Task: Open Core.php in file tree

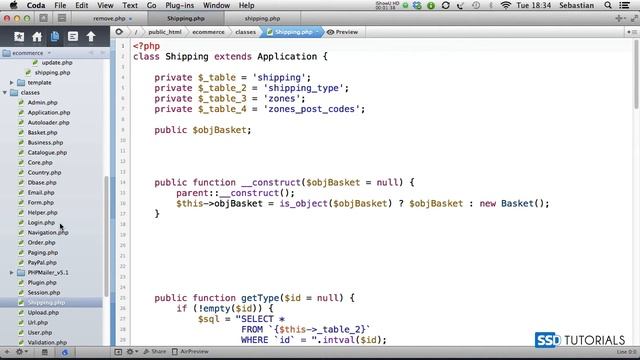Action: (x=40, y=162)
